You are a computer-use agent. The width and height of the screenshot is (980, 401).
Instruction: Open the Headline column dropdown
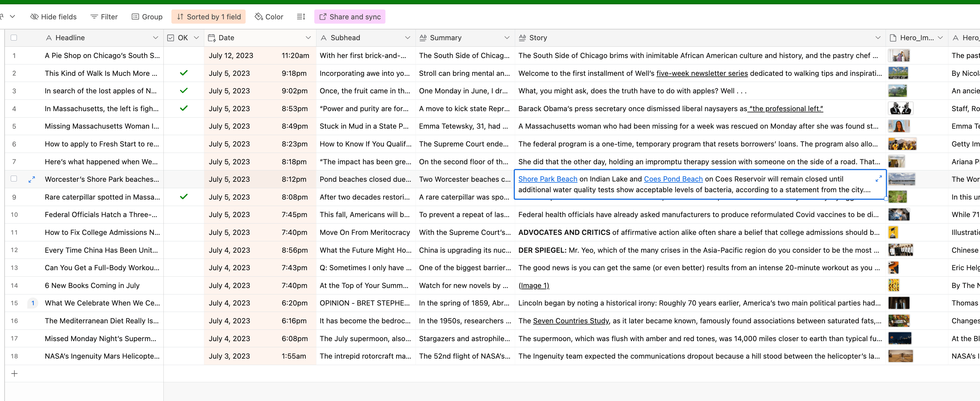(x=156, y=37)
